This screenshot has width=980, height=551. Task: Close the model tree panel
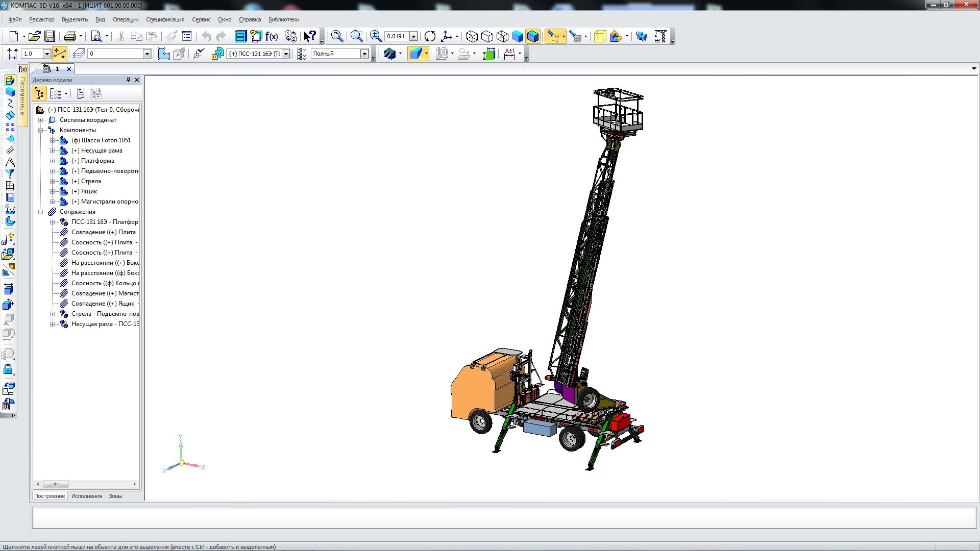(137, 80)
